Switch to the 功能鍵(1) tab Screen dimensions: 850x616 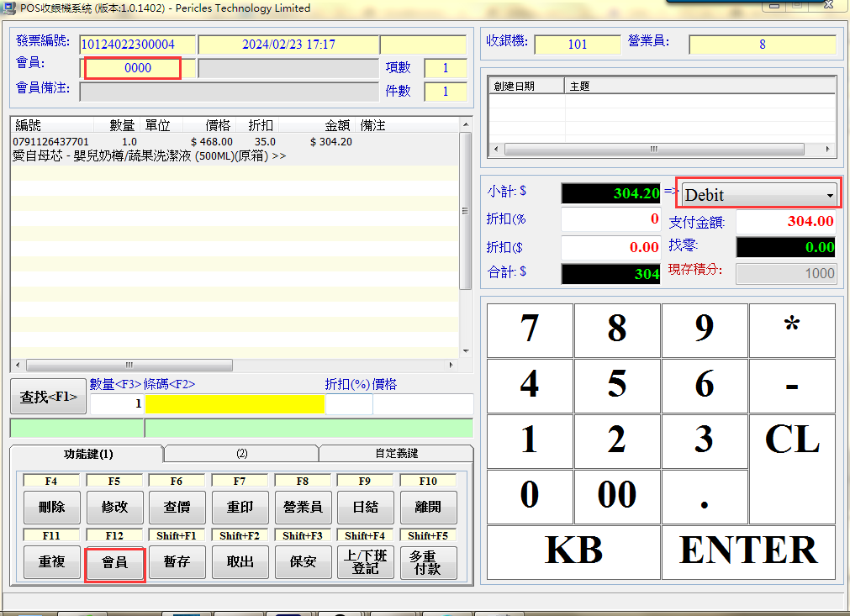[x=87, y=454]
